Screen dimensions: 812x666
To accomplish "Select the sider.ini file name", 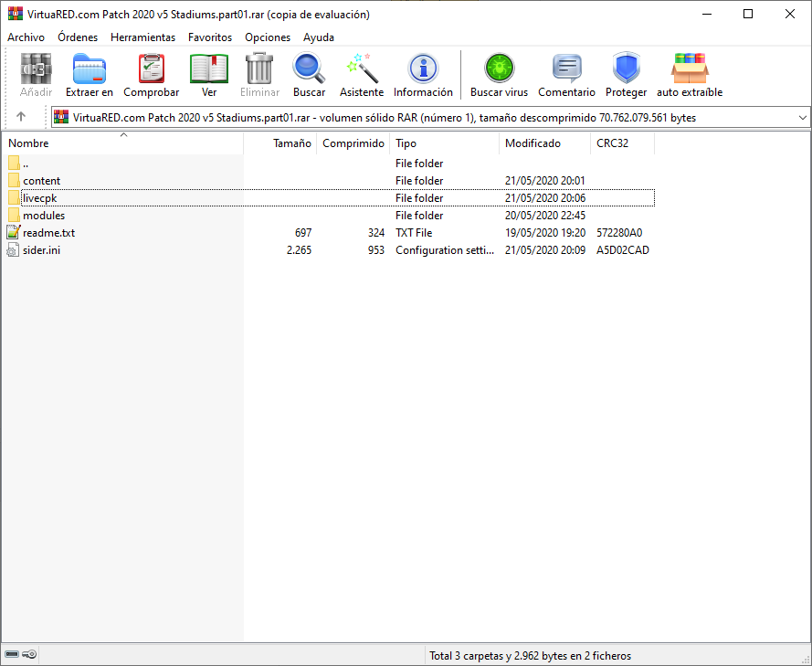I will (41, 250).
